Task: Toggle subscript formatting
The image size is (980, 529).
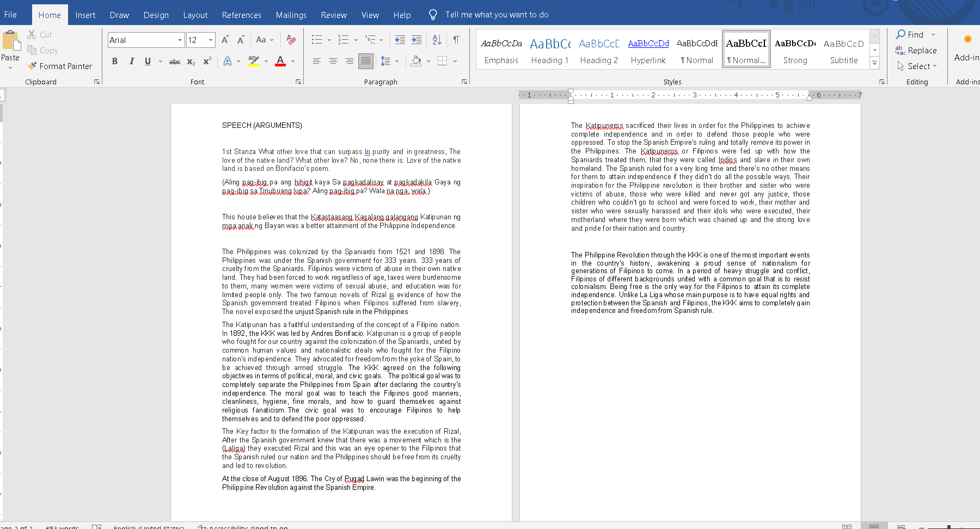Action: pos(191,61)
